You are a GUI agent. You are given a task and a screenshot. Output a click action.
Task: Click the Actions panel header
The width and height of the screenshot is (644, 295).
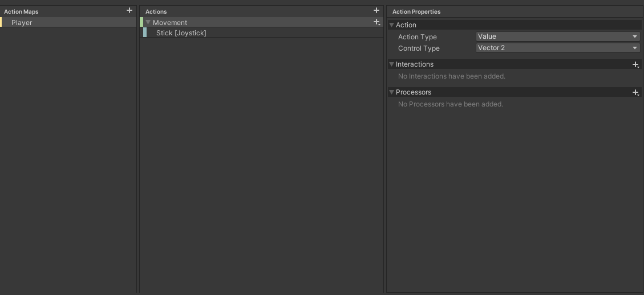click(x=156, y=11)
